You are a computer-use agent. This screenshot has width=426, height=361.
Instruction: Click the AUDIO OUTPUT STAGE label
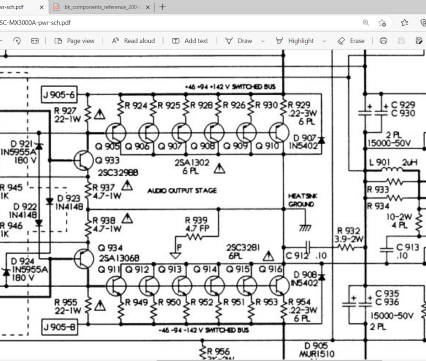click(x=182, y=191)
